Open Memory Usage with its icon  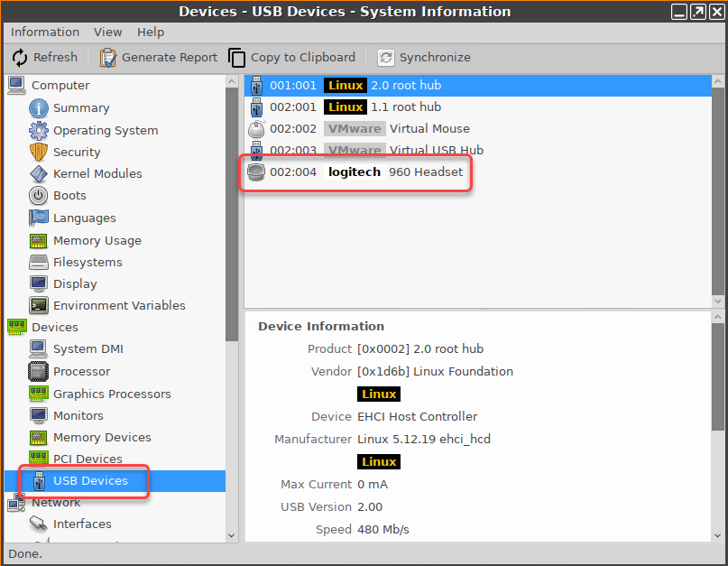point(37,240)
